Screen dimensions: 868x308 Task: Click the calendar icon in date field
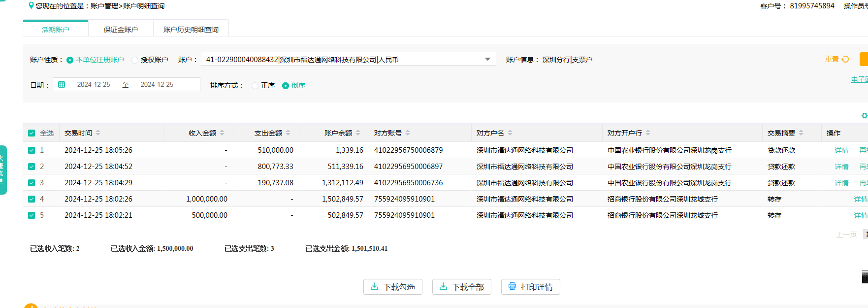point(62,84)
